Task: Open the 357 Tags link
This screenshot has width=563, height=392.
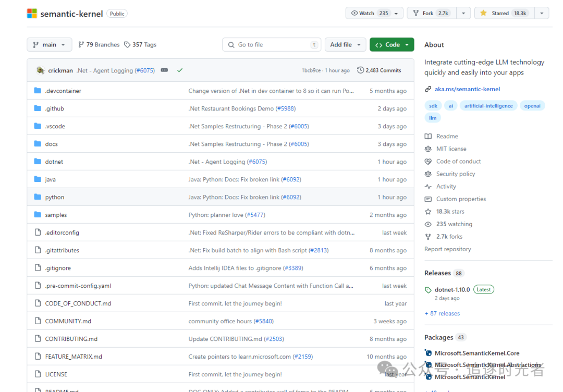Action: [140, 44]
